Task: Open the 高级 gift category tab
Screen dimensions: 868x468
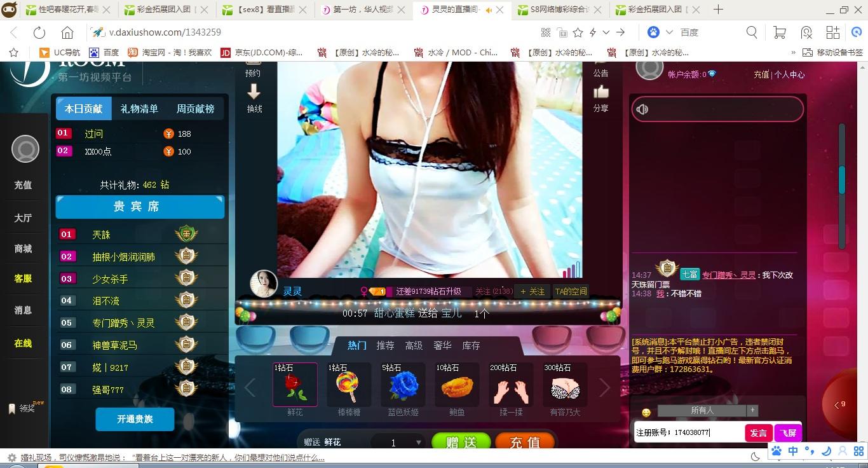Action: [x=414, y=345]
